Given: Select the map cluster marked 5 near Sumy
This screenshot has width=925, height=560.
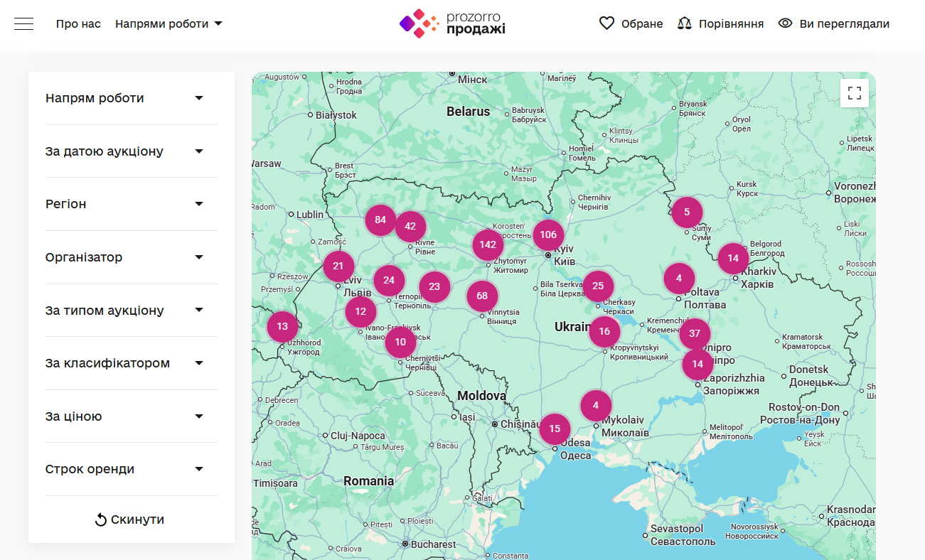Looking at the screenshot, I should (687, 212).
